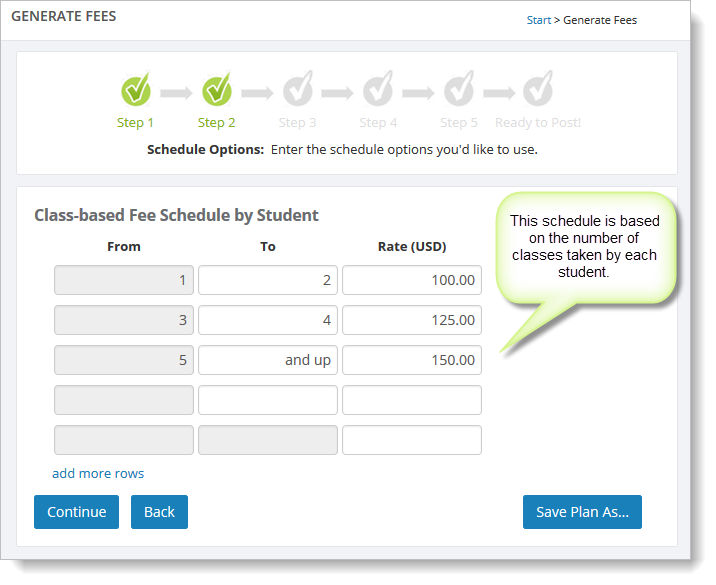Click the 'and up' To field

pos(268,360)
